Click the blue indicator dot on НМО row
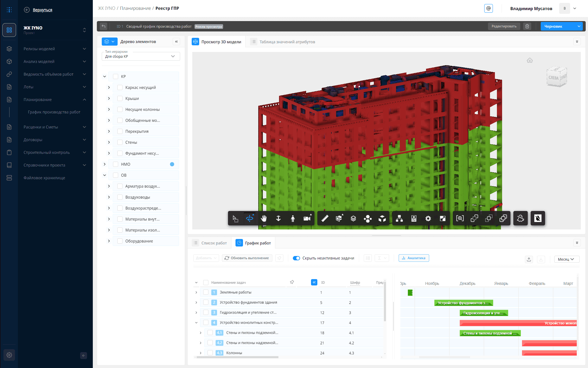 point(172,164)
